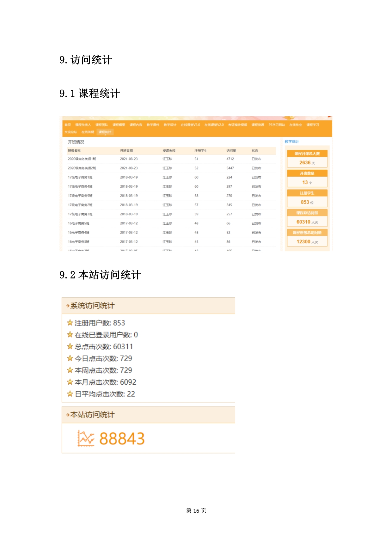Image resolution: width=392 pixels, height=554 pixels.
Task: Click the star icon beside 今日点击次数
Action: (70, 358)
